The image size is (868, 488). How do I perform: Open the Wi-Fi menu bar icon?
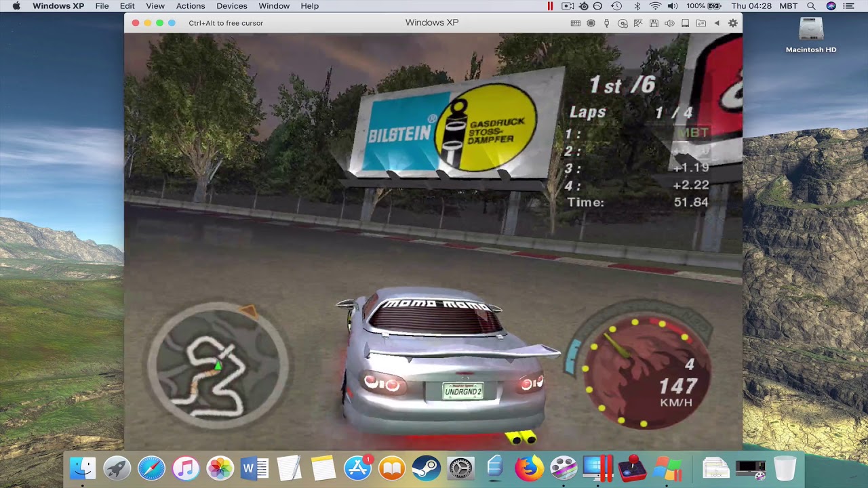coord(655,6)
